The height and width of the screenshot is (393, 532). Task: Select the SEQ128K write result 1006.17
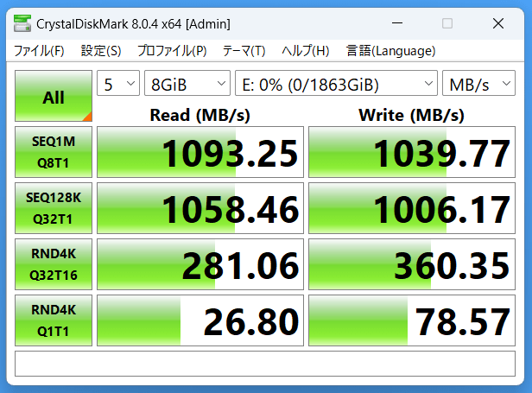pyautogui.click(x=412, y=208)
